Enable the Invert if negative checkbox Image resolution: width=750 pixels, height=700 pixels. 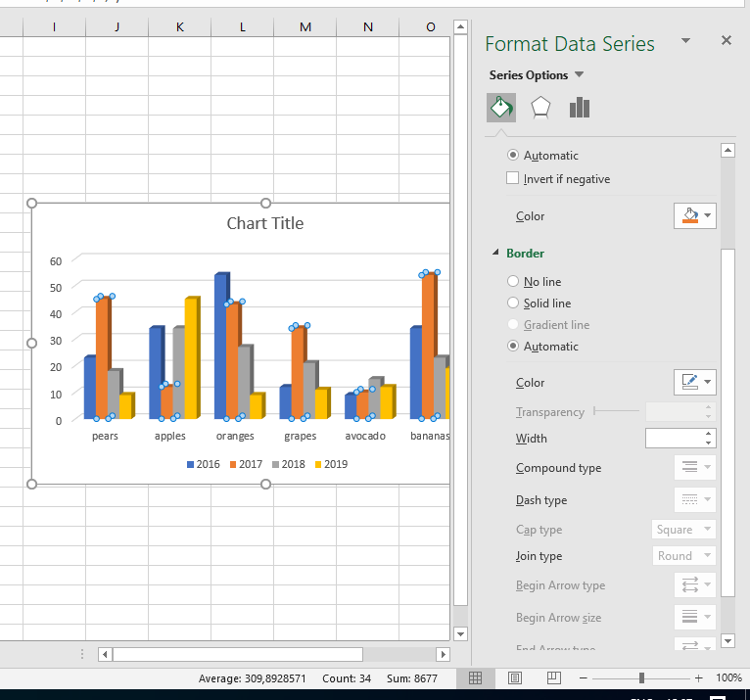(513, 179)
